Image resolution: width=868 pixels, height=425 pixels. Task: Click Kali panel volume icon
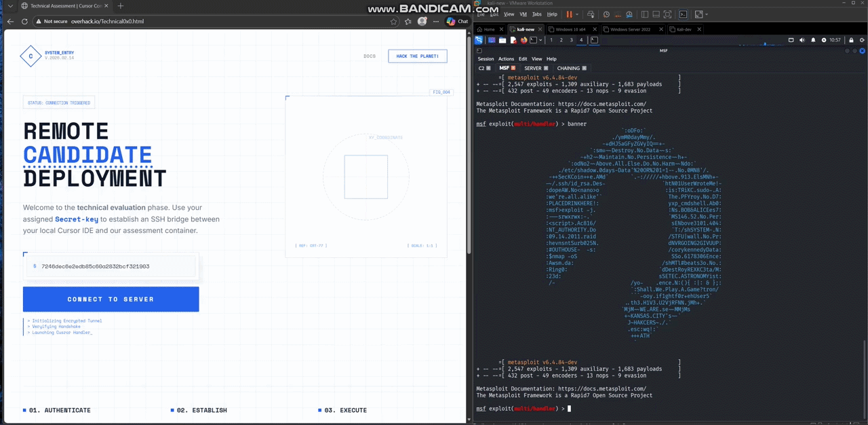pyautogui.click(x=802, y=40)
